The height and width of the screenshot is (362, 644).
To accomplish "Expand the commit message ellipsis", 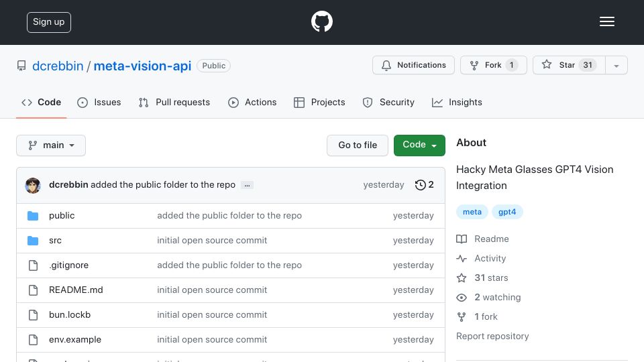I will 247,185.
